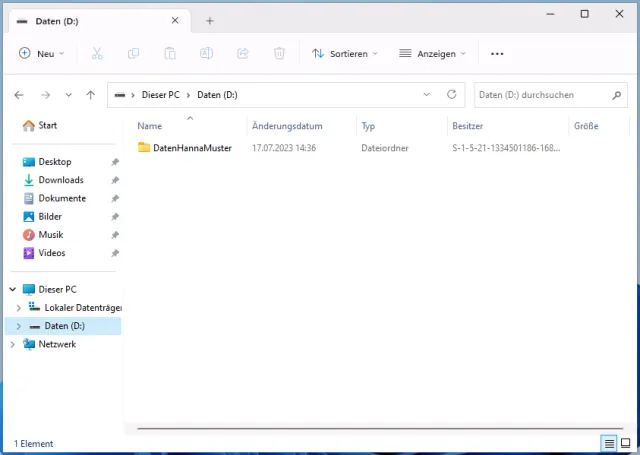Switch to large thumbnails view layout

pos(626,443)
